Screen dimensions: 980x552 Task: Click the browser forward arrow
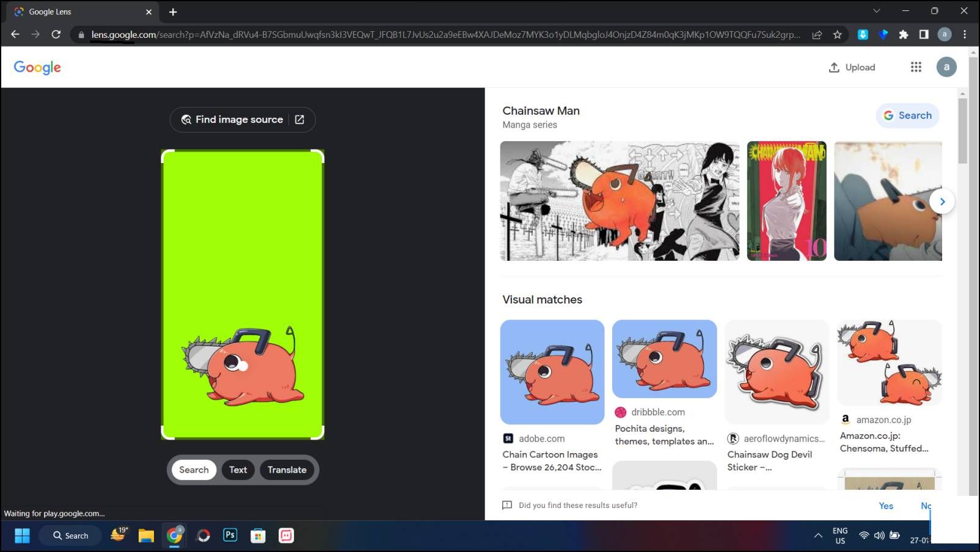pos(35,35)
